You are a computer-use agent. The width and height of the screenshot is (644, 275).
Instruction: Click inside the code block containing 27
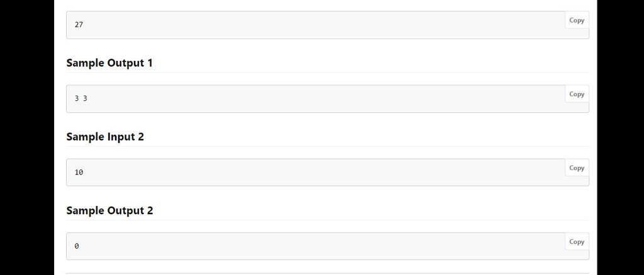pos(314,25)
